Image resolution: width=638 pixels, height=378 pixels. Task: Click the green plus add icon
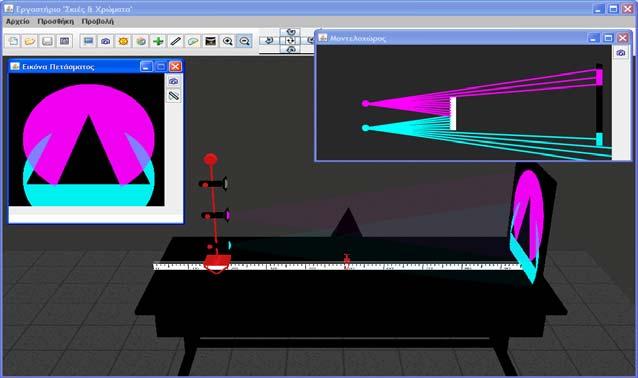click(x=158, y=41)
